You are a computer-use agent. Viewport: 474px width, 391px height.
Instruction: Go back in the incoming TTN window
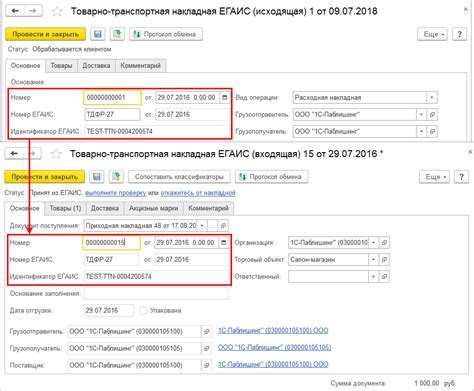14,154
